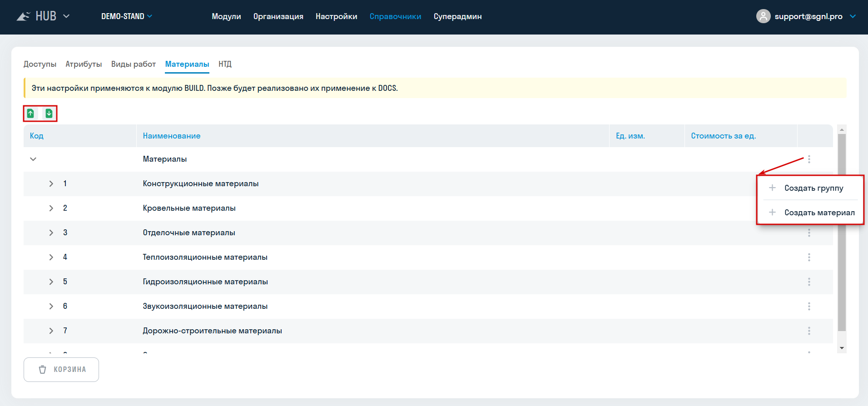Open the support@sgnl.pro account dropdown

[x=853, y=16]
